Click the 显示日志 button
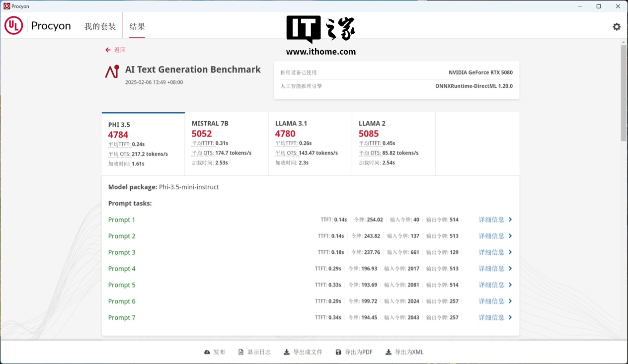The width and height of the screenshot is (628, 364). 254,352
